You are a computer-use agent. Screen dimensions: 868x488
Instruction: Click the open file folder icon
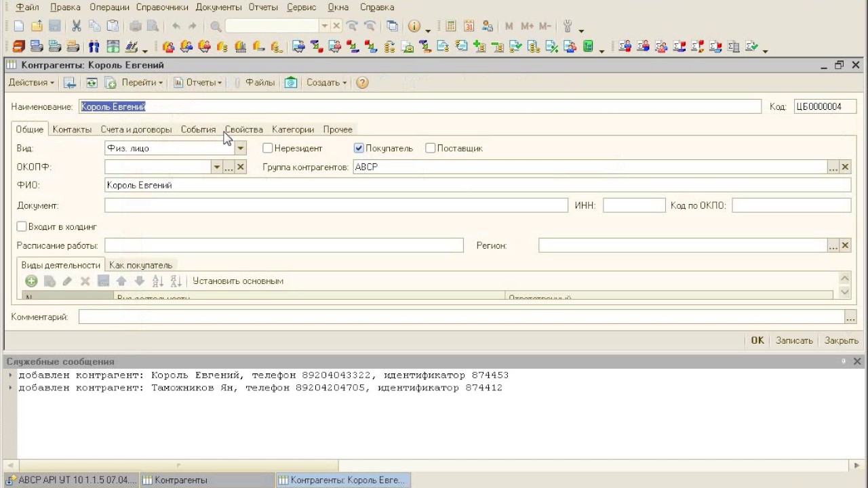tap(37, 26)
